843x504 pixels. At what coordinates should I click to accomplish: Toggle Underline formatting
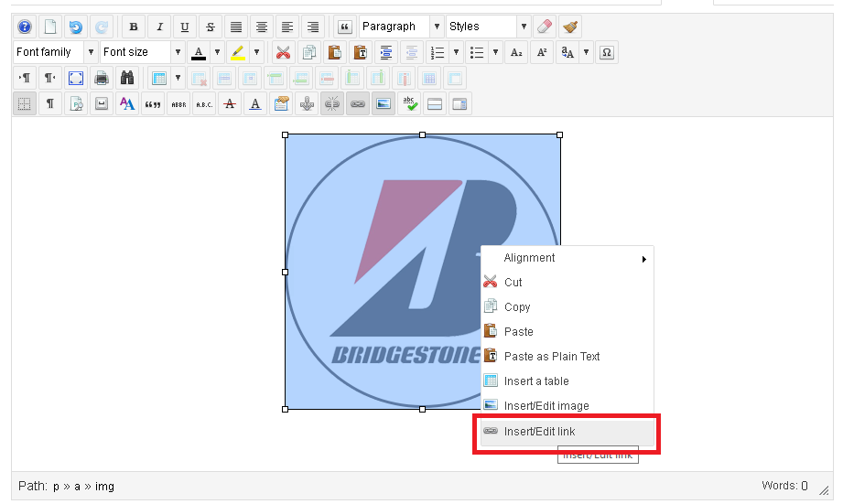coord(185,27)
